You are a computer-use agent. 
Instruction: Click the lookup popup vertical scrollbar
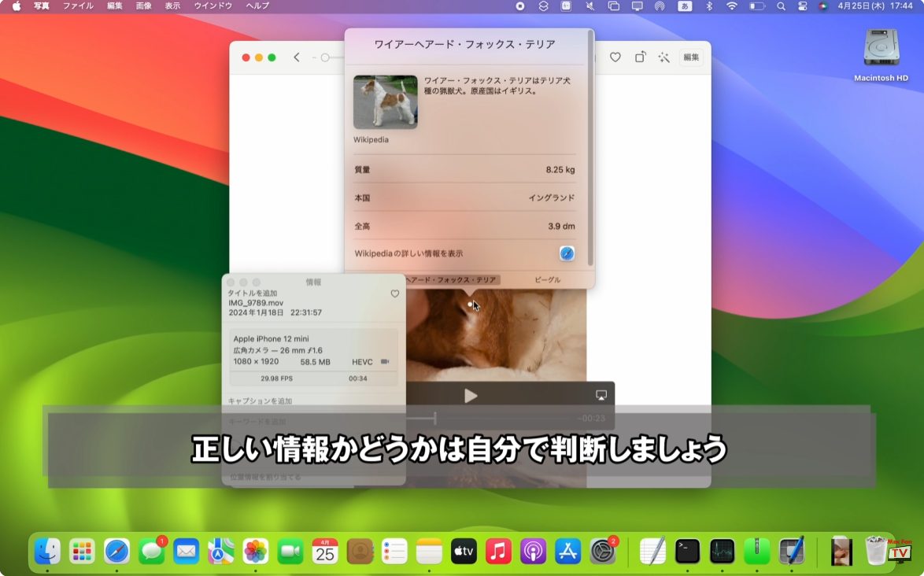(x=590, y=147)
